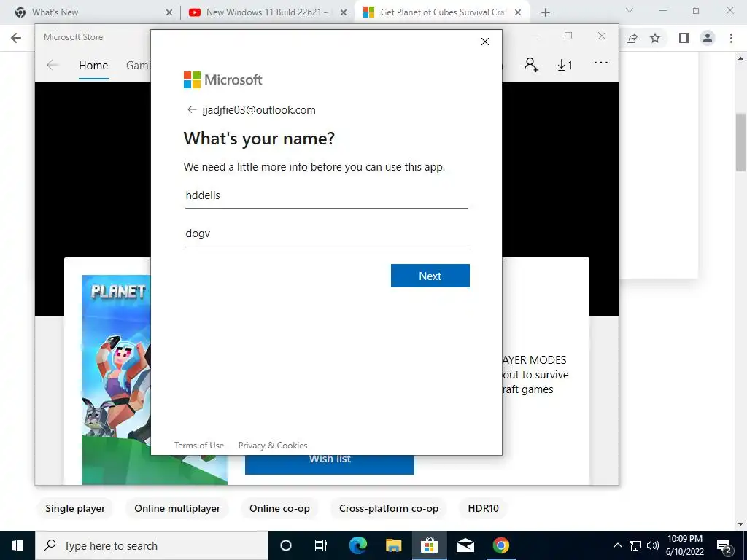Click the last name field containing dogv
This screenshot has height=560, width=747.
click(326, 234)
